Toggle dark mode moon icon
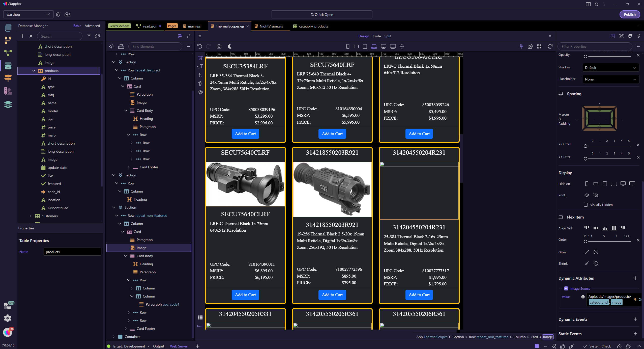Screen dimensions: 644x349 coord(230,46)
